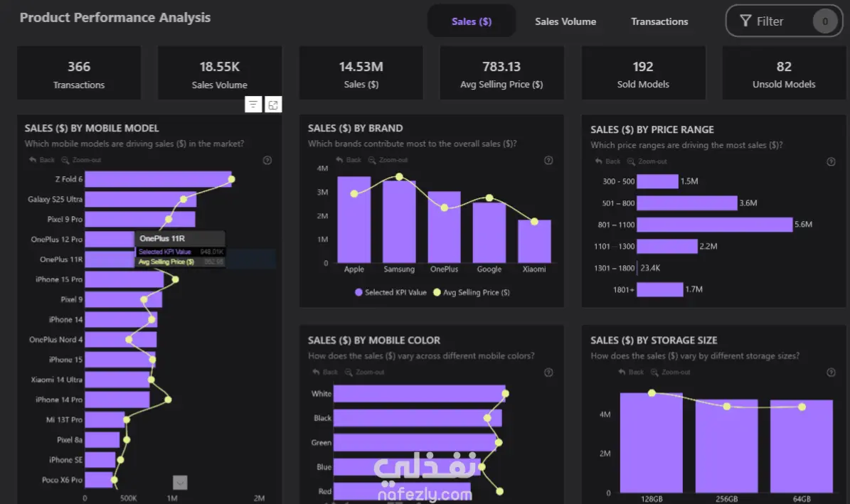
Task: Select the Pixel 8a bar
Action: (102, 440)
